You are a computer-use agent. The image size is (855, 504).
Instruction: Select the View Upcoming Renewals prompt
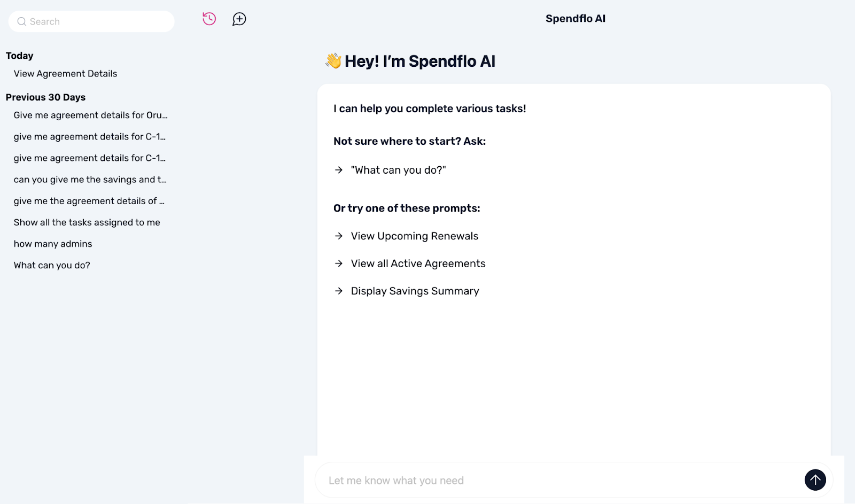pyautogui.click(x=414, y=236)
